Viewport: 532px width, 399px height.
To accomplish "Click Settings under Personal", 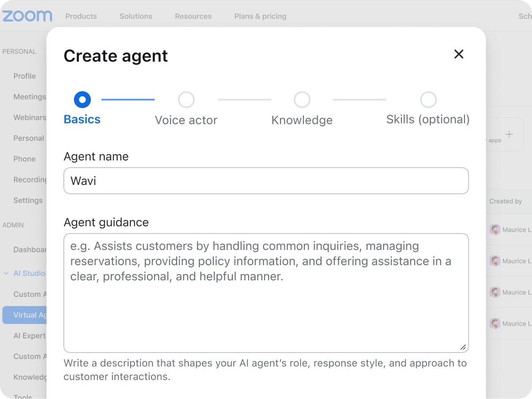I will (x=28, y=200).
